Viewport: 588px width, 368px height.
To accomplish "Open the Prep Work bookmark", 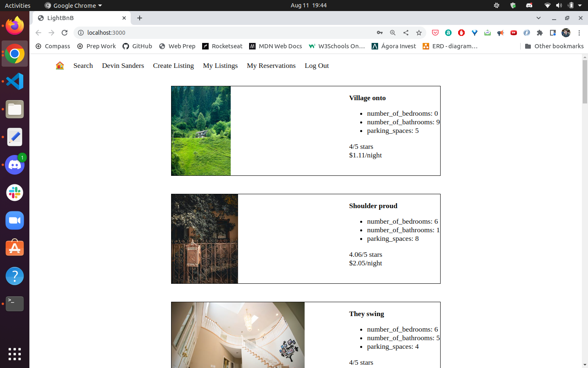I will [96, 46].
